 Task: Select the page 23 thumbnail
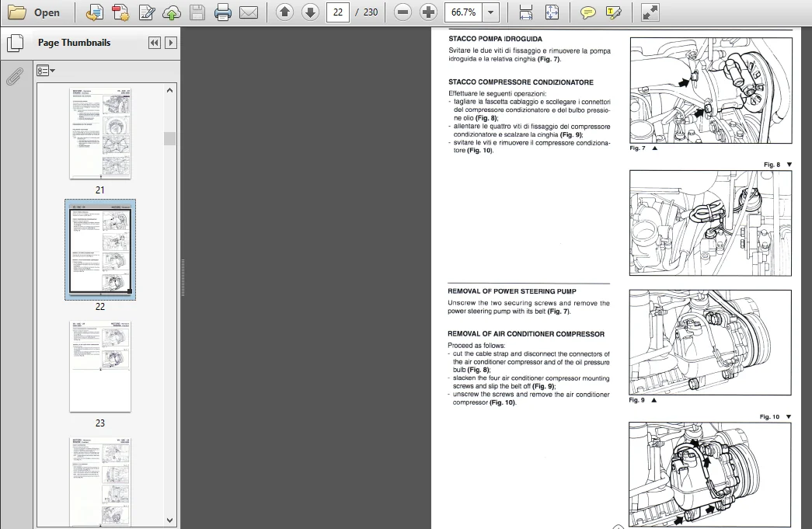click(100, 367)
